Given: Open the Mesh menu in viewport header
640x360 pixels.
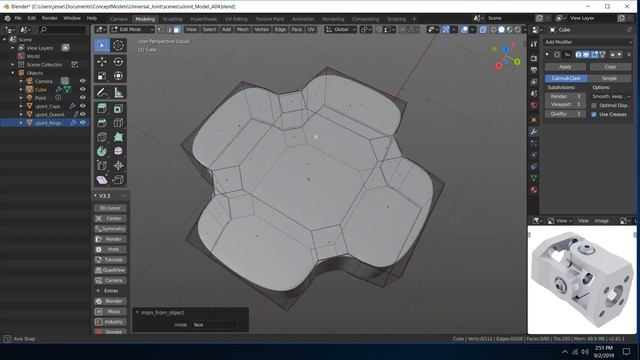Looking at the screenshot, I should [242, 30].
